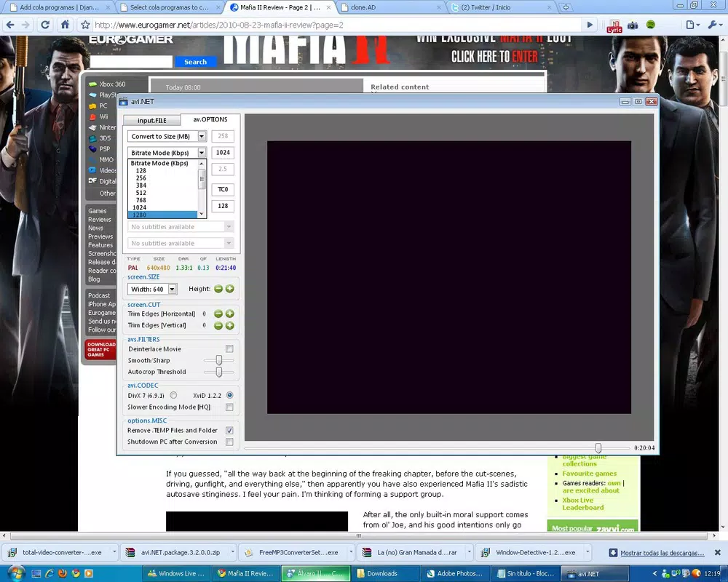The image size is (728, 582).
Task: Click the Smooth/Sharp slider handle
Action: click(x=218, y=360)
